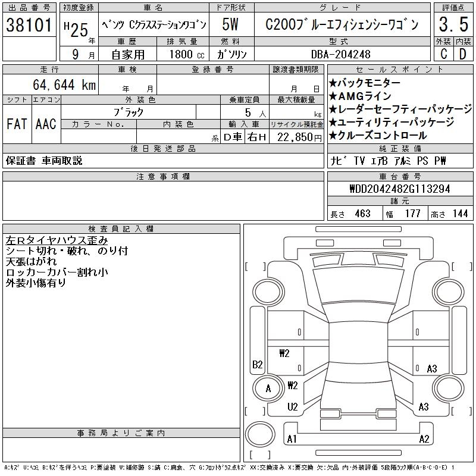Image resolution: width=476 pixels, height=476 pixels.
Task: Click the lot number 38101
Action: [x=29, y=25]
